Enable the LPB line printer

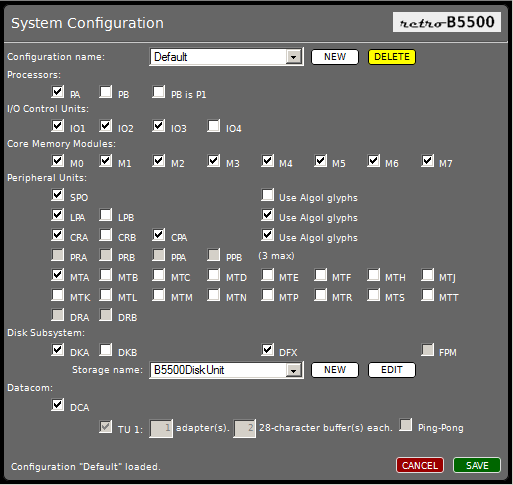click(106, 215)
